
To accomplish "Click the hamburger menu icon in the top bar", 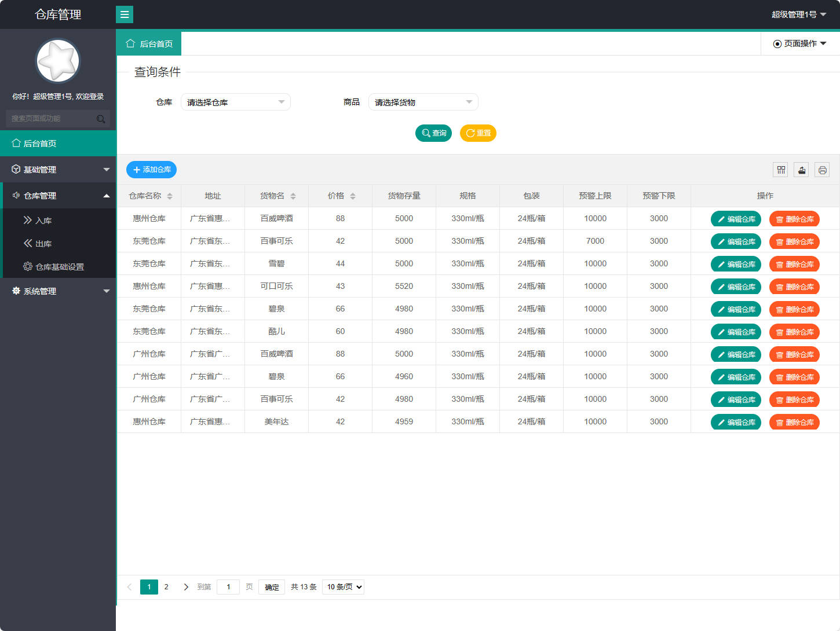I will coord(125,14).
